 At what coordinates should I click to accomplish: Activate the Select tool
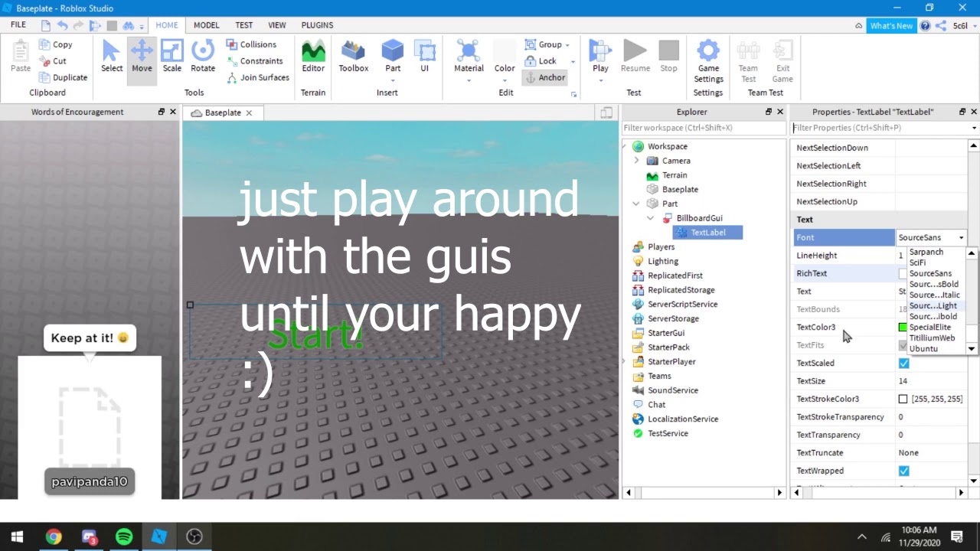pyautogui.click(x=112, y=57)
